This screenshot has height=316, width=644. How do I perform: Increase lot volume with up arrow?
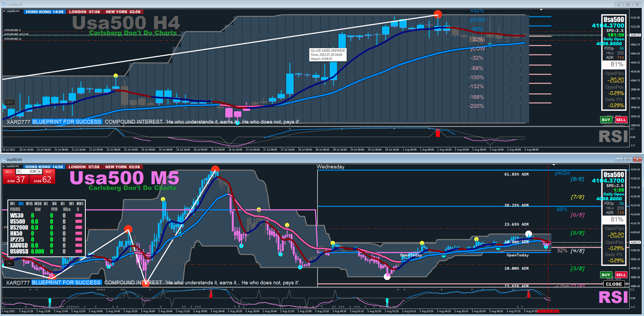click(39, 171)
